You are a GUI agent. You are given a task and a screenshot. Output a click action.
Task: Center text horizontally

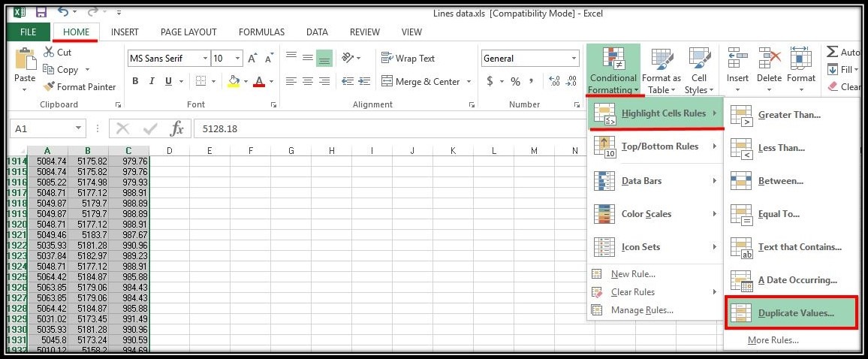[308, 81]
